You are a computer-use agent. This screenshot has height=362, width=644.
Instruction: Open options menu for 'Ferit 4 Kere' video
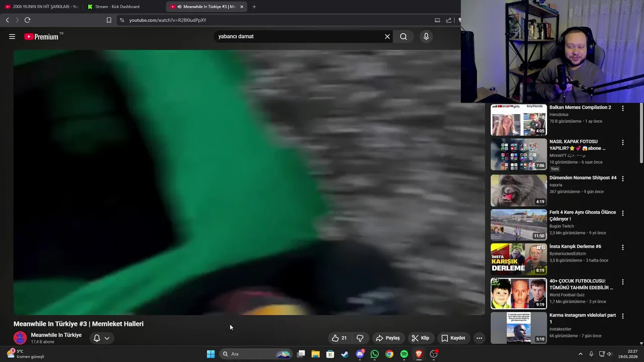(x=623, y=213)
